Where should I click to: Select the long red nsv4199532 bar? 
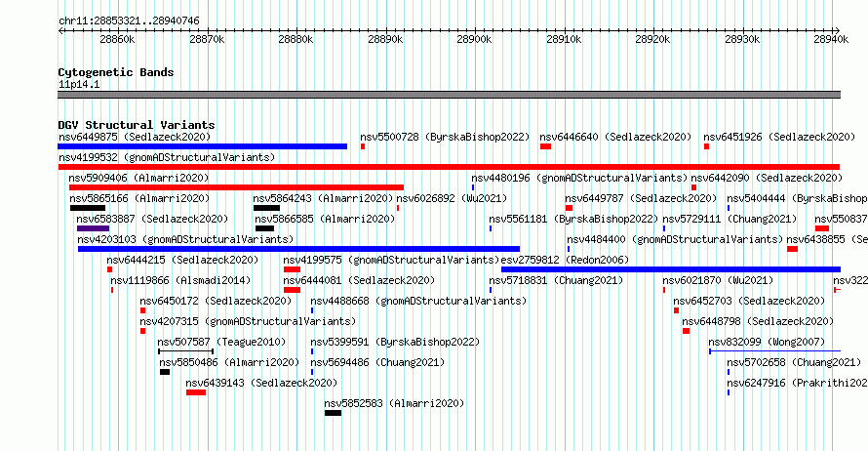(x=449, y=167)
